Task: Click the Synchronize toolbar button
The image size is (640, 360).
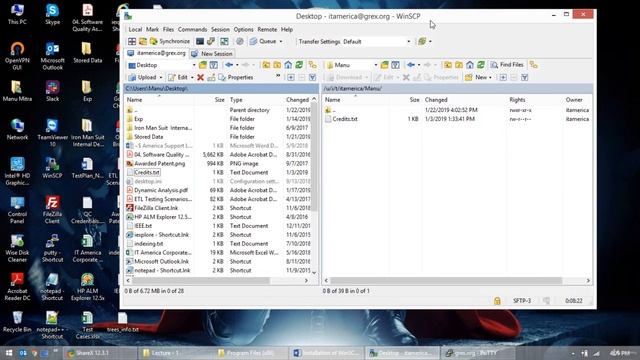Action: [x=170, y=41]
